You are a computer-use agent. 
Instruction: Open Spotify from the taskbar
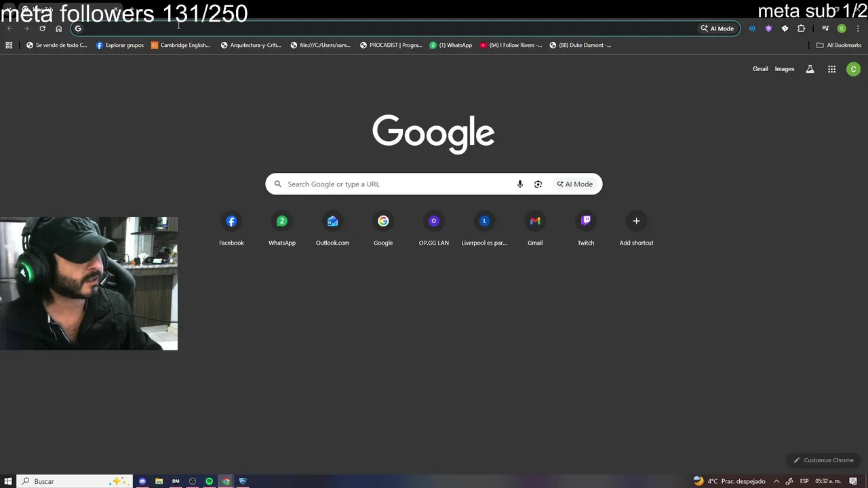coord(209,481)
